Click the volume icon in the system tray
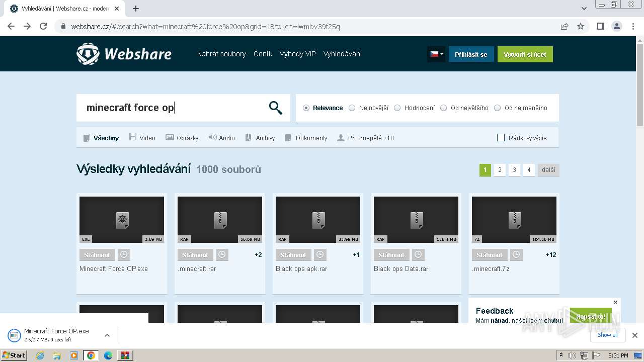This screenshot has width=644, height=362. pyautogui.click(x=572, y=355)
